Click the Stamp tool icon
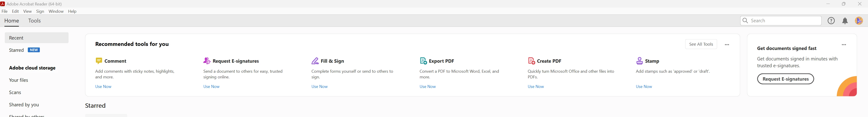The width and height of the screenshot is (868, 117). (x=640, y=61)
